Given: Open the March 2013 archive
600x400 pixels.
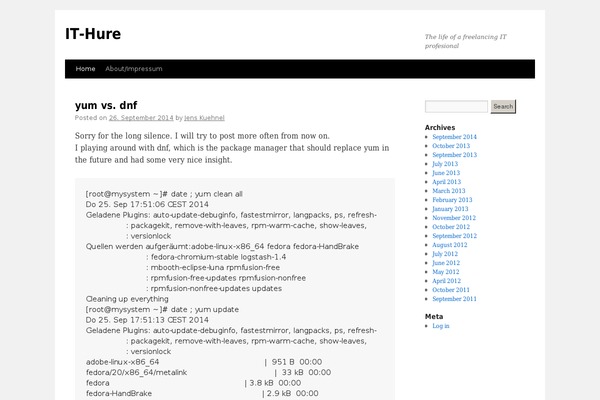Looking at the screenshot, I should click(449, 191).
